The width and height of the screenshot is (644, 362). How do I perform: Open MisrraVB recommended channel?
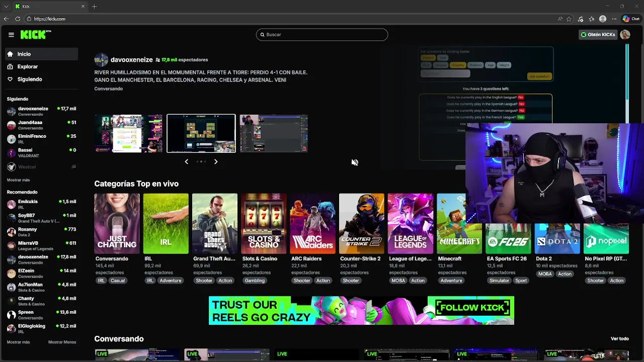tap(42, 246)
